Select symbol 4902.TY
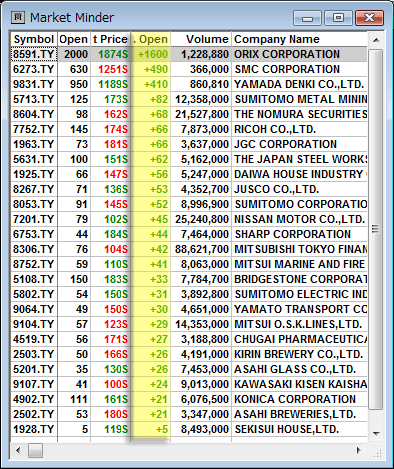Image resolution: width=394 pixels, height=469 pixels. [x=34, y=399]
